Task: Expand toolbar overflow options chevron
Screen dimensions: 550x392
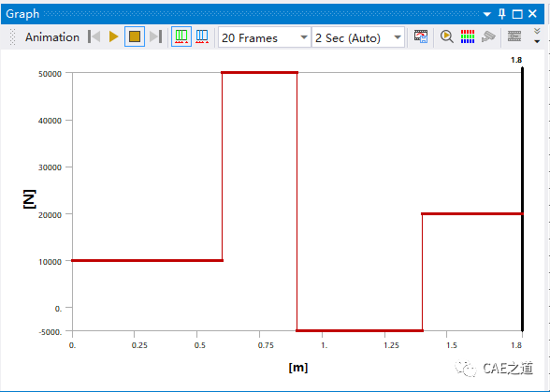Action: pyautogui.click(x=537, y=36)
